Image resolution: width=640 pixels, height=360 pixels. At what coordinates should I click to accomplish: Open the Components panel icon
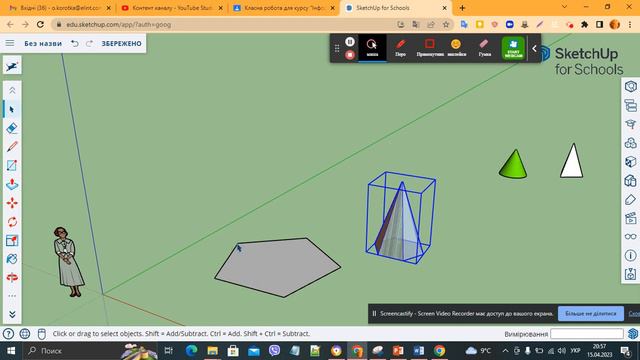click(631, 143)
